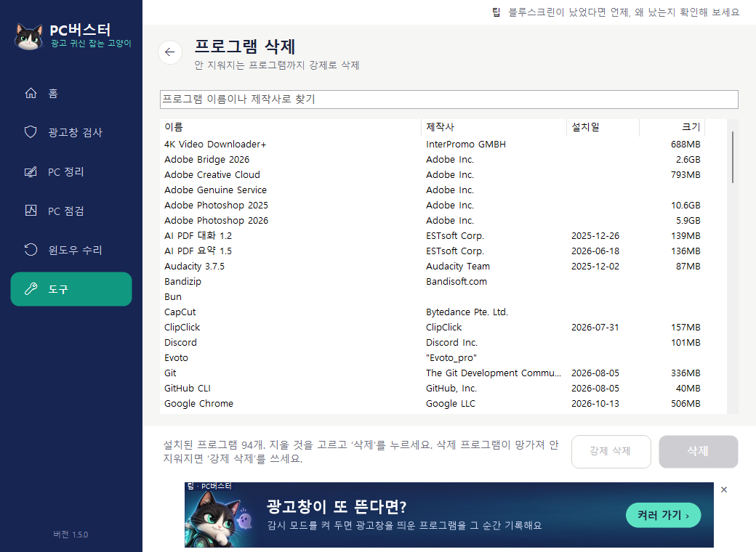Click install date 2026-10-13

click(595, 404)
